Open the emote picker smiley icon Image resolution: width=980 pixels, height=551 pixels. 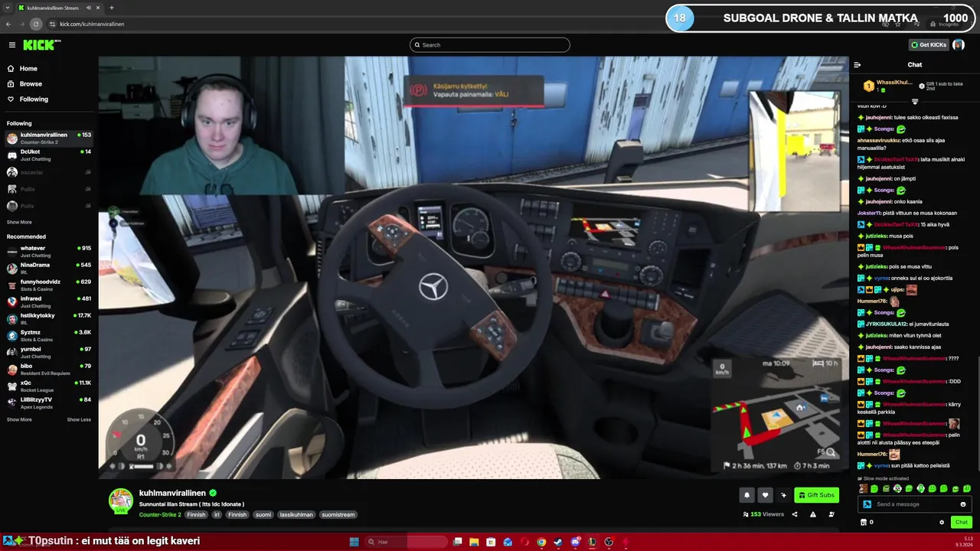pyautogui.click(x=963, y=504)
